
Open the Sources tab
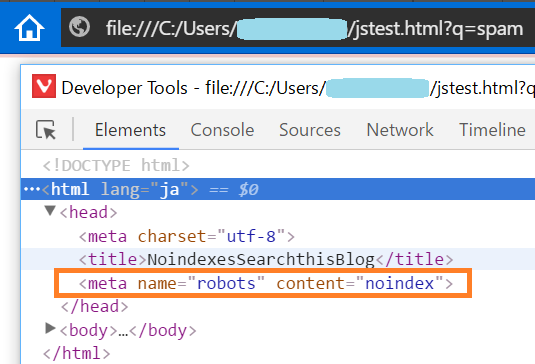tap(310, 130)
